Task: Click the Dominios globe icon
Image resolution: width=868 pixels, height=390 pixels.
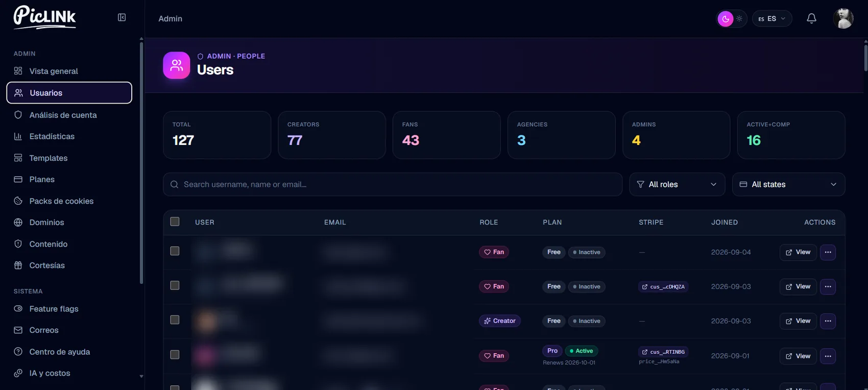Action: [18, 223]
